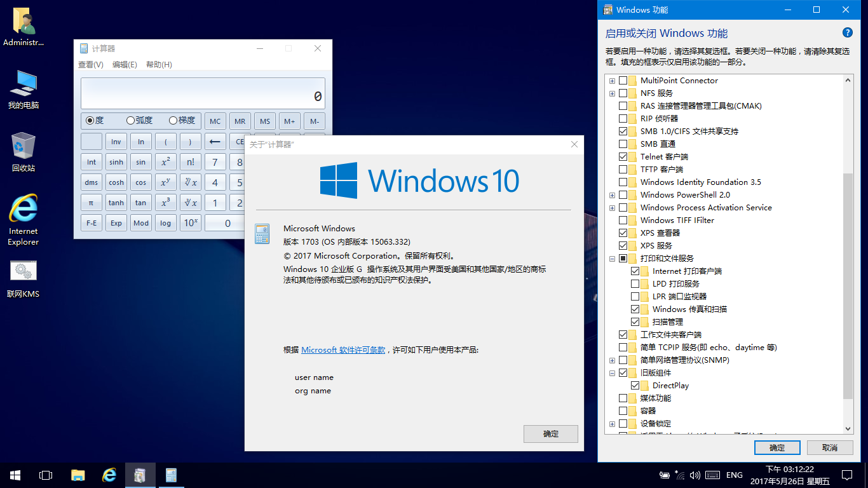Click the cos key in Calculator

click(x=141, y=182)
